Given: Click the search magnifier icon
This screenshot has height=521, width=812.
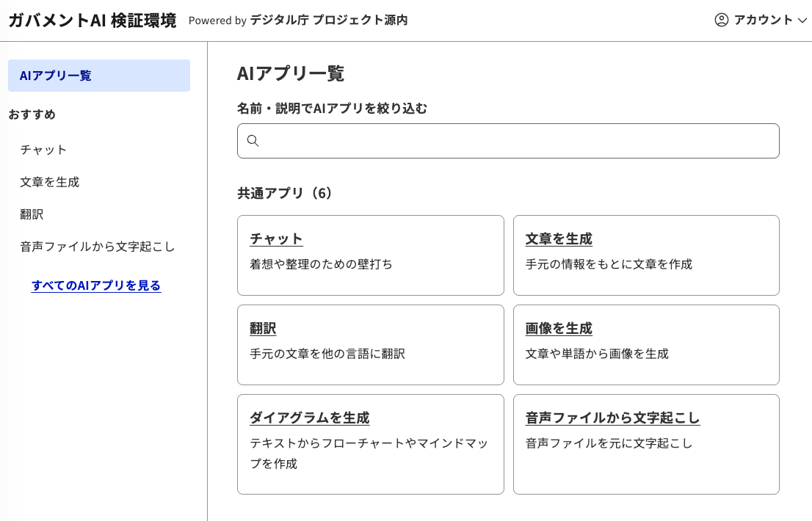Looking at the screenshot, I should pyautogui.click(x=253, y=140).
